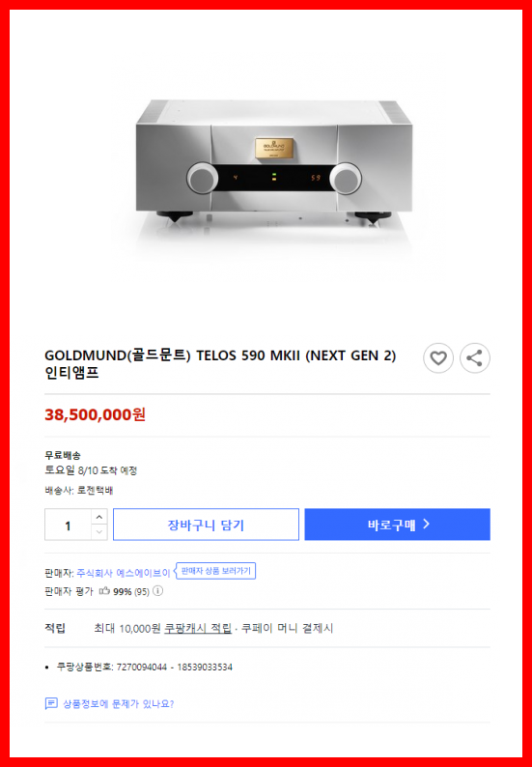Image resolution: width=532 pixels, height=767 pixels.
Task: Decrease quantity with the down arrow
Action: 99,532
